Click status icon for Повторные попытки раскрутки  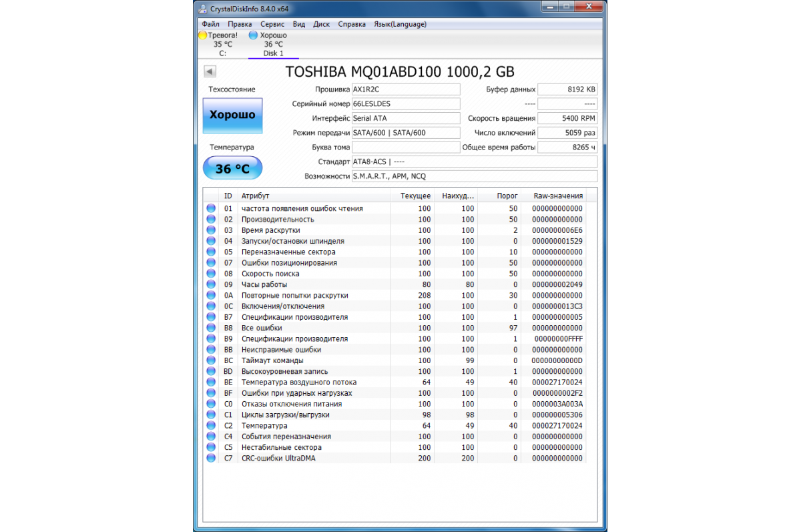(x=211, y=295)
